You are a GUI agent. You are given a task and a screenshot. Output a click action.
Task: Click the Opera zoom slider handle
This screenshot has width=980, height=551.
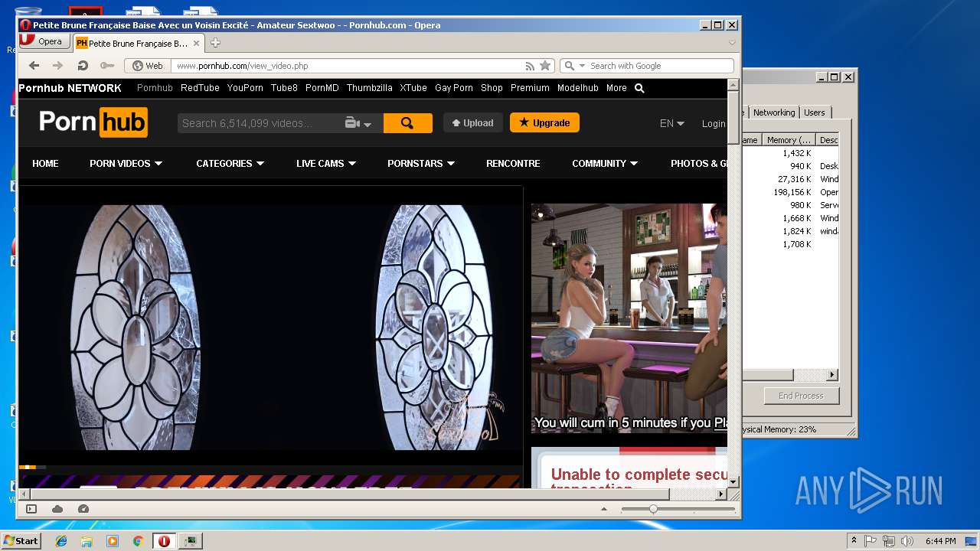tap(653, 509)
